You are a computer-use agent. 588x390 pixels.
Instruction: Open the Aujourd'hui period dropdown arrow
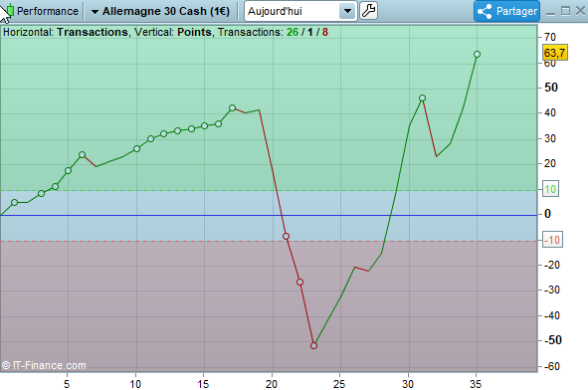click(347, 11)
